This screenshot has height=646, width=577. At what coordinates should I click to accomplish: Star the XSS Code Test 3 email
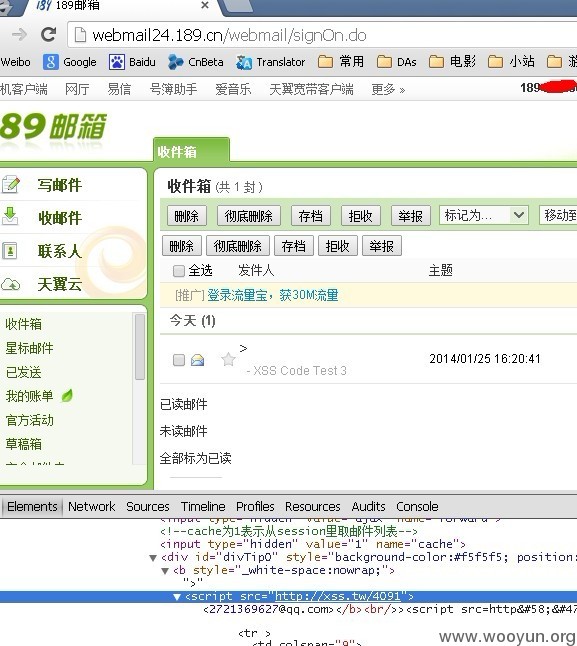click(228, 360)
